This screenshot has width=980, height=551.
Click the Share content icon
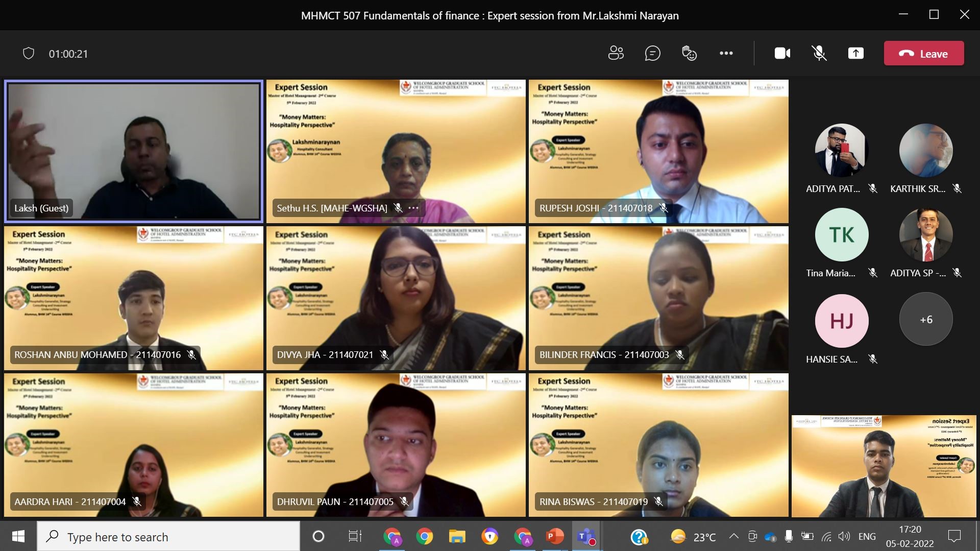tap(855, 53)
